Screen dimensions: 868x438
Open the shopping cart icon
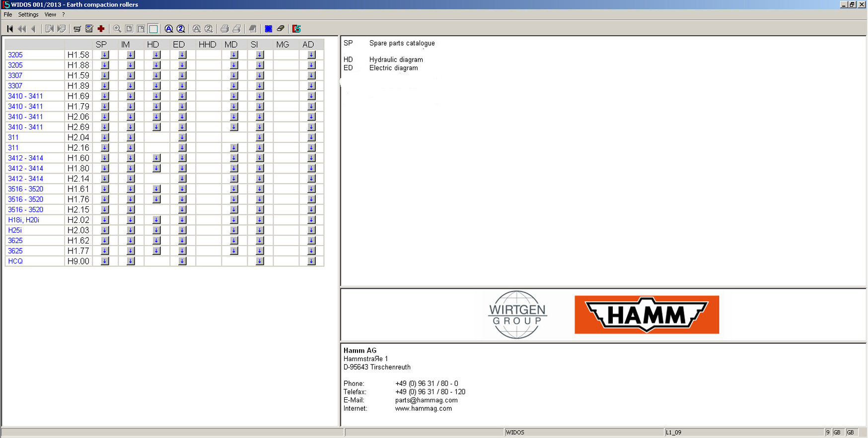click(77, 29)
